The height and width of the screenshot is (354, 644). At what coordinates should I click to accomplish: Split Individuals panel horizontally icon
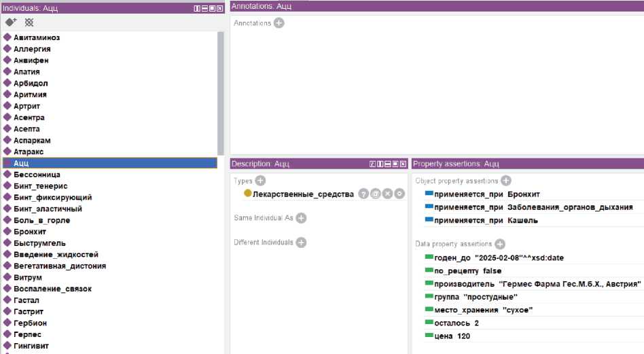pyautogui.click(x=204, y=8)
